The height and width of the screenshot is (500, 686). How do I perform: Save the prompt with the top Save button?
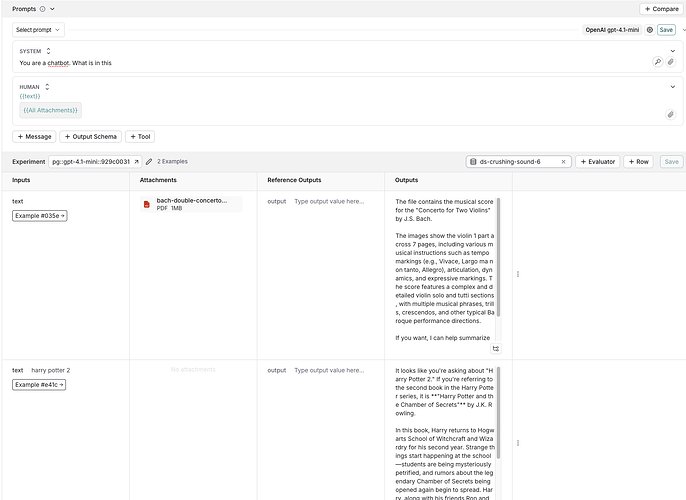click(666, 30)
